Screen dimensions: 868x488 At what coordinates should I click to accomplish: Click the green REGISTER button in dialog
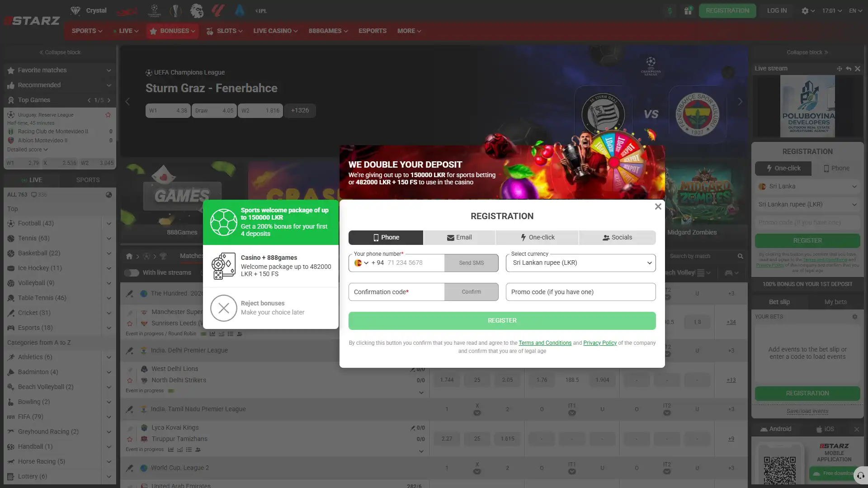pos(502,321)
